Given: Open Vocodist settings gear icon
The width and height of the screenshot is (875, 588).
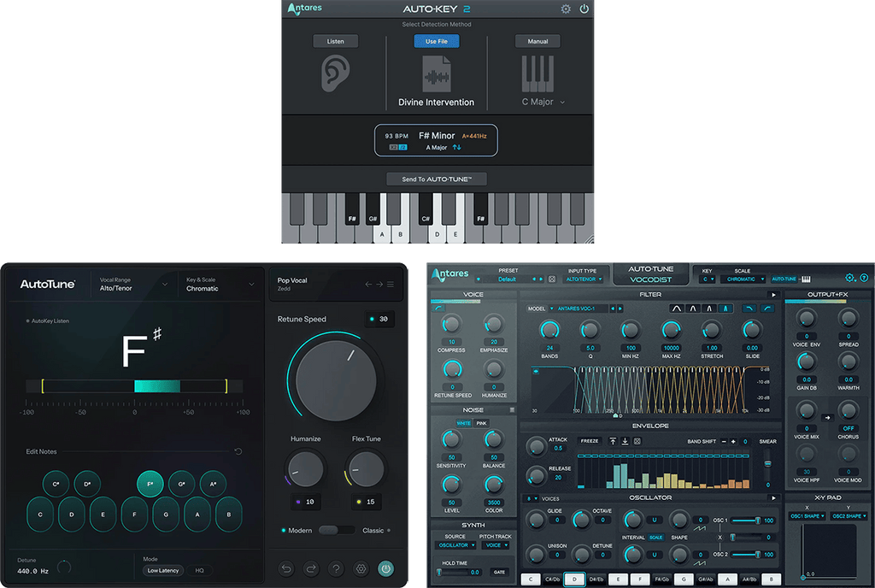Looking at the screenshot, I should point(849,278).
